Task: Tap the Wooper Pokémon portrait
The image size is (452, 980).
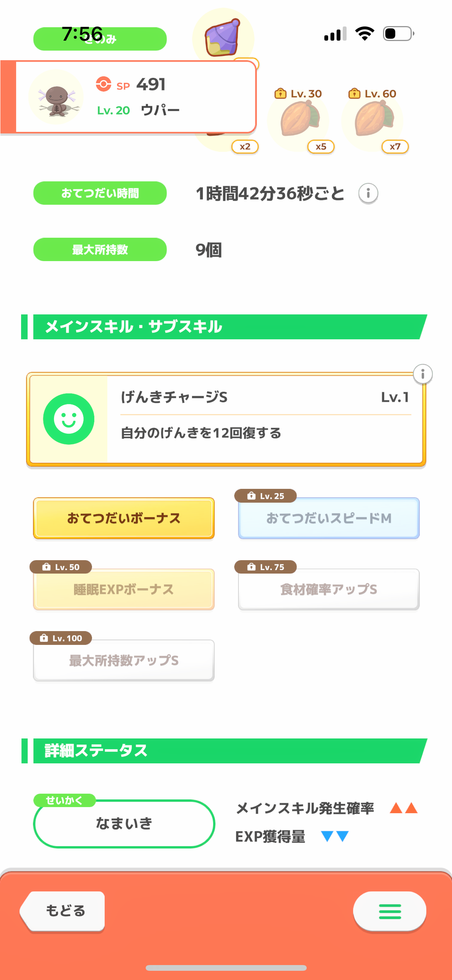Action: tap(56, 97)
